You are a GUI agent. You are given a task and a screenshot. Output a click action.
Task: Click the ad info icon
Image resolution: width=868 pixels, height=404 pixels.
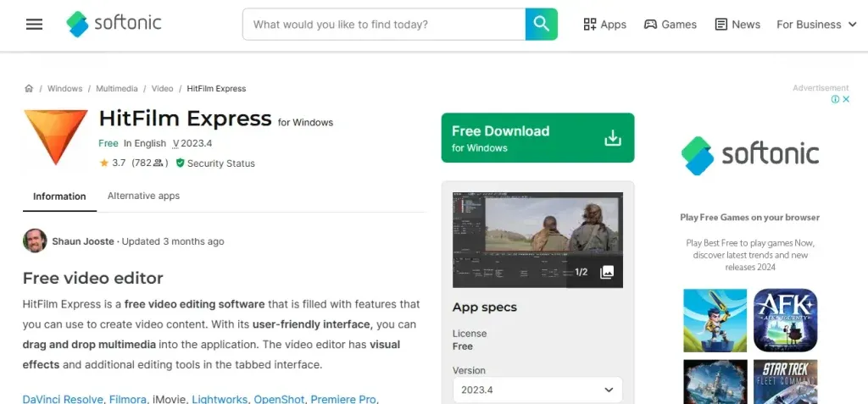coord(835,99)
